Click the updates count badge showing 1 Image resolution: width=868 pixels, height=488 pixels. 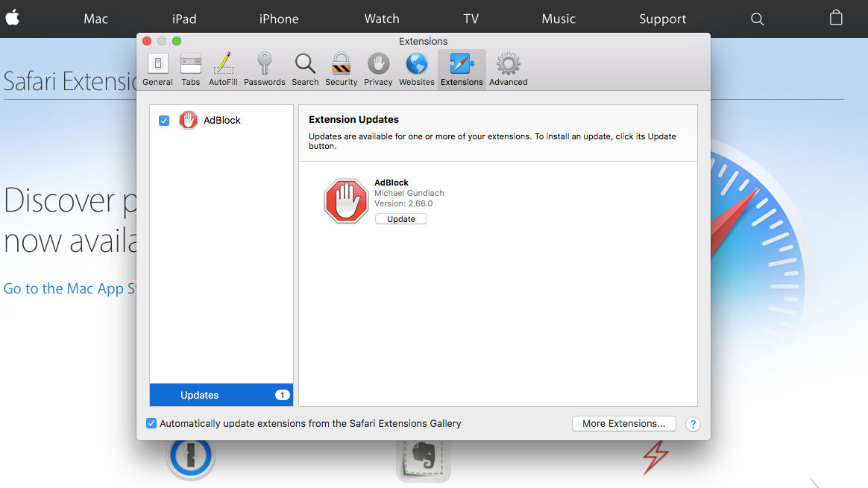(x=283, y=395)
